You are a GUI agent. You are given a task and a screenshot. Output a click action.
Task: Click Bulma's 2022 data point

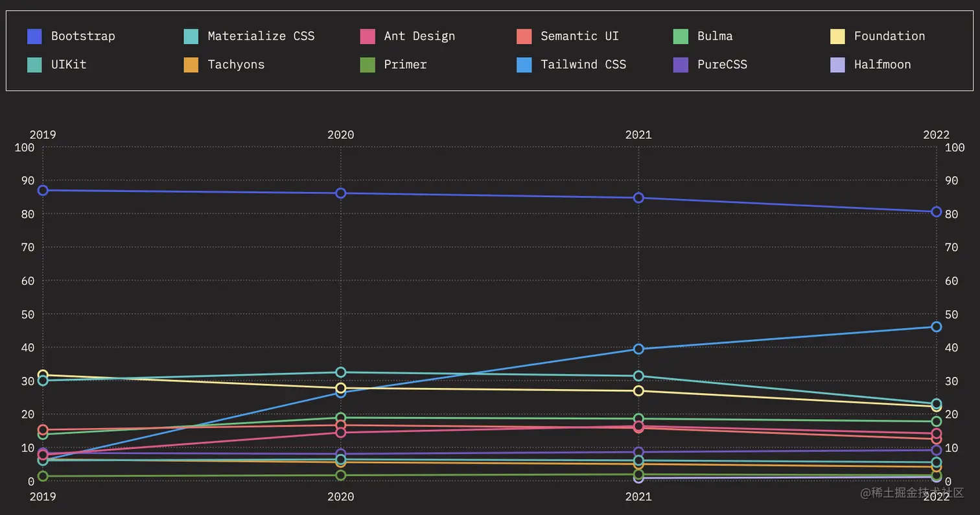tap(937, 422)
